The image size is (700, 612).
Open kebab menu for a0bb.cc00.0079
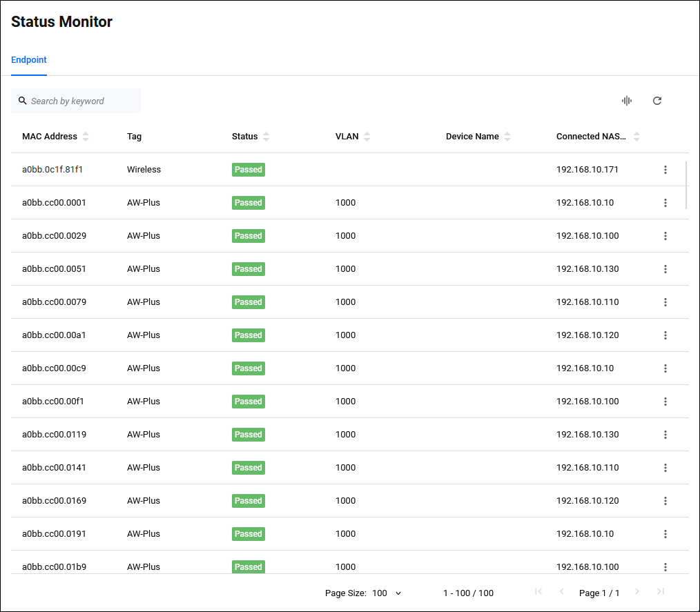click(665, 302)
